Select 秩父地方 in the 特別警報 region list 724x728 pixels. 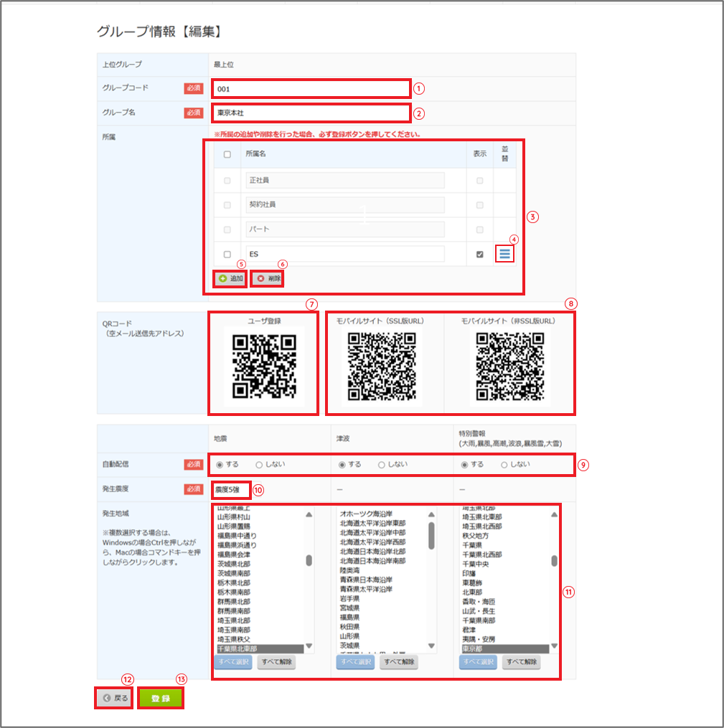476,536
